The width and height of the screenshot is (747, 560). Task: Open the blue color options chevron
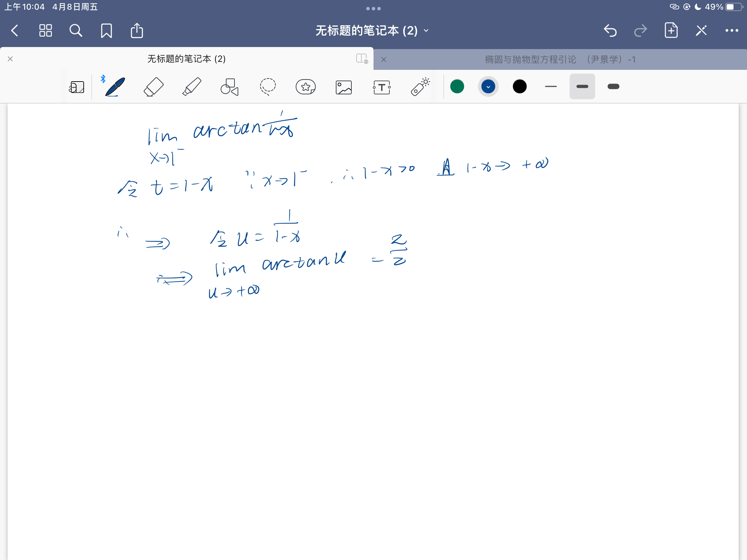pos(488,87)
